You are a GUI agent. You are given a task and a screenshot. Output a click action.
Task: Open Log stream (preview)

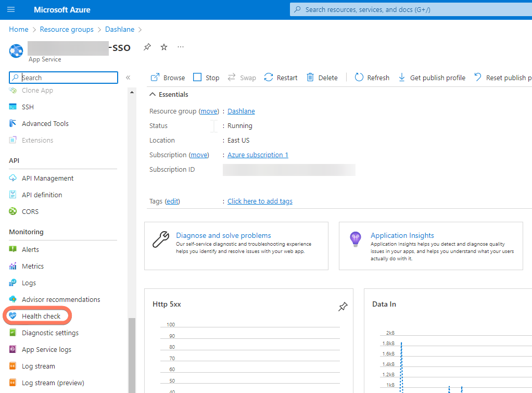click(46, 383)
